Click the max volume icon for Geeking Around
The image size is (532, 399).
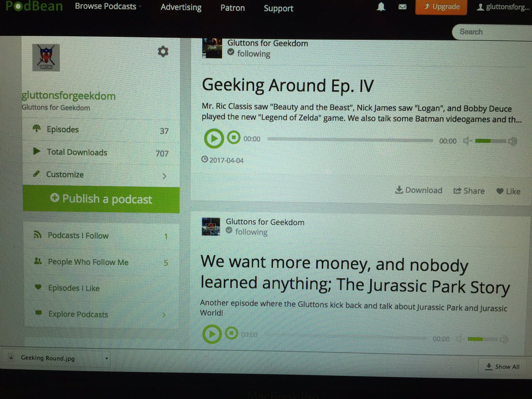(513, 141)
